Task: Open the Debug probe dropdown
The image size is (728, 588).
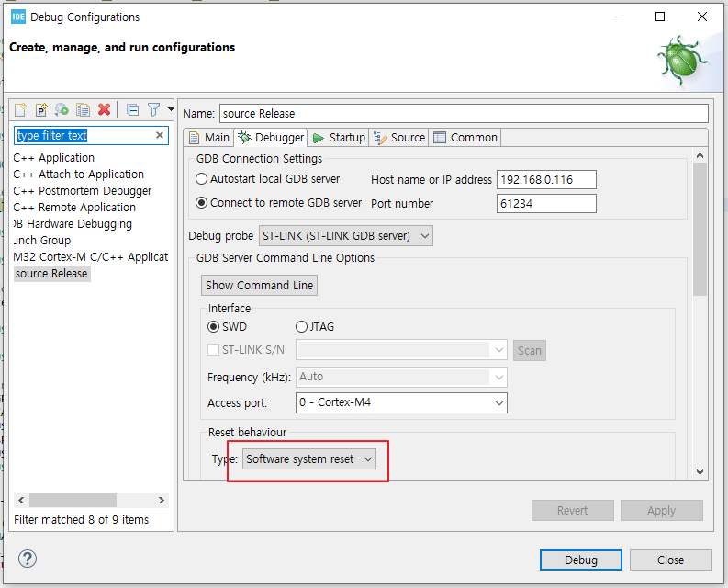Action: [346, 236]
